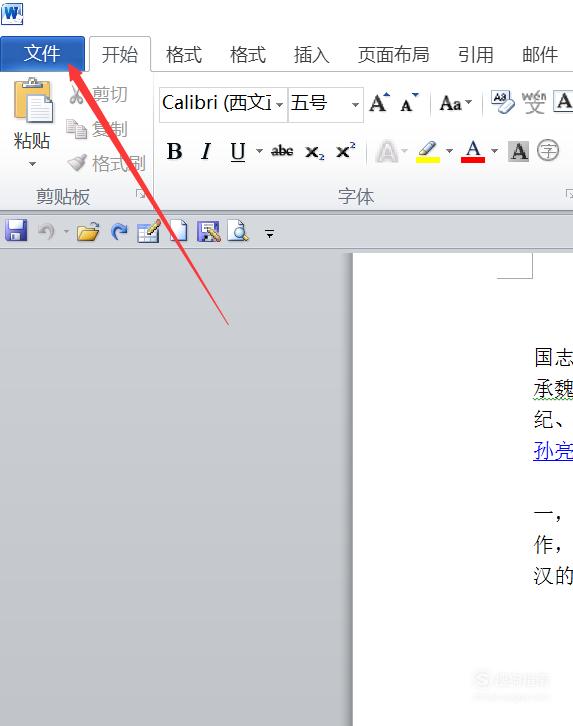Open the 文件 (File) menu tab

(x=42, y=54)
